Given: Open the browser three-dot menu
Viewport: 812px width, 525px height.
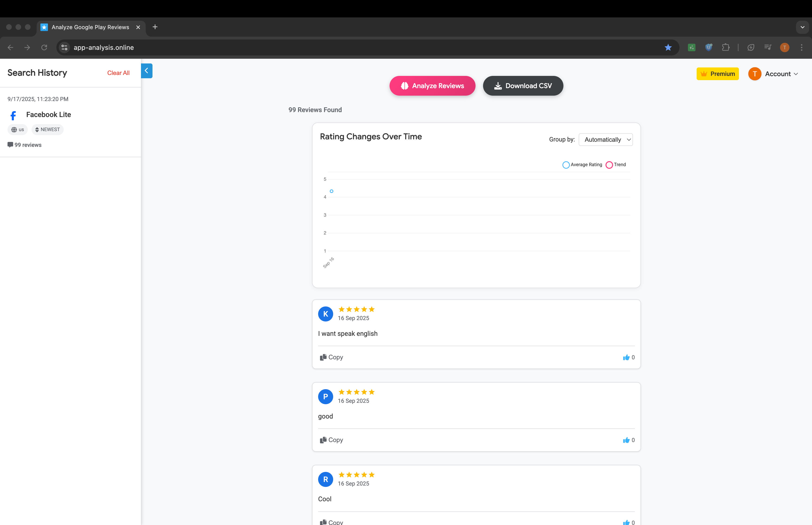Looking at the screenshot, I should click(x=802, y=47).
